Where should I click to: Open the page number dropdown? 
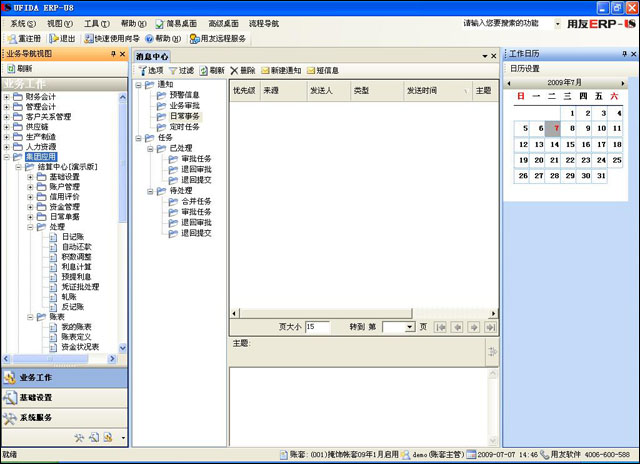tap(409, 327)
